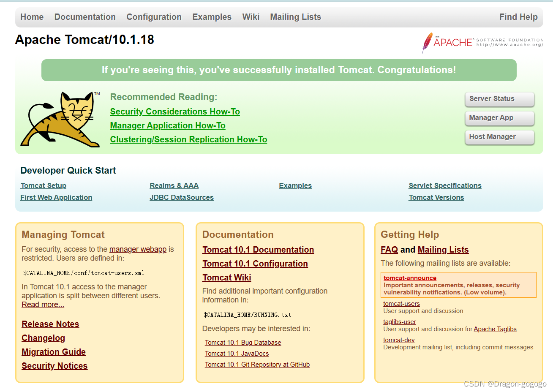Open the FAQ link under Getting Help
553x392 pixels.
coord(390,250)
